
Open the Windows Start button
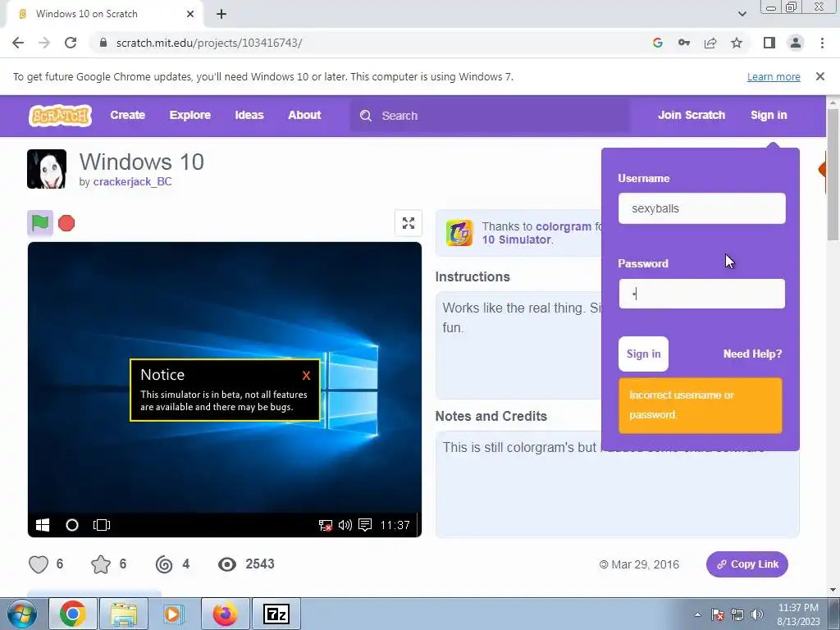[x=22, y=614]
